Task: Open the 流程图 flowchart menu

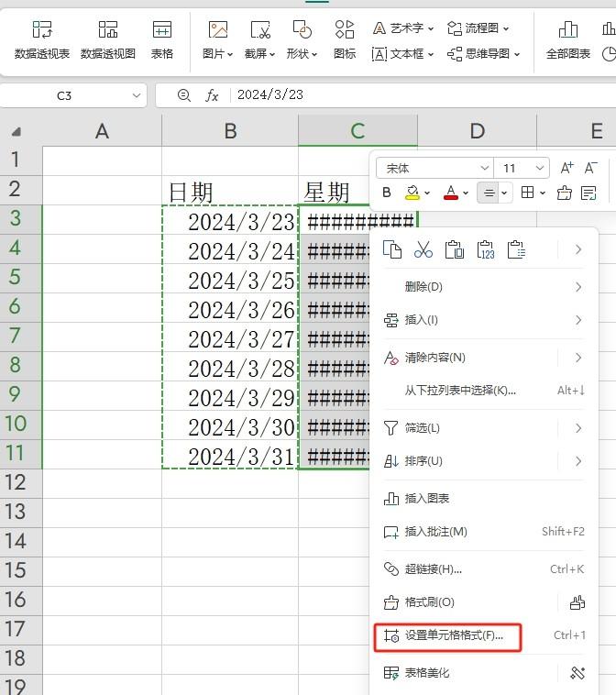Action: tap(478, 28)
